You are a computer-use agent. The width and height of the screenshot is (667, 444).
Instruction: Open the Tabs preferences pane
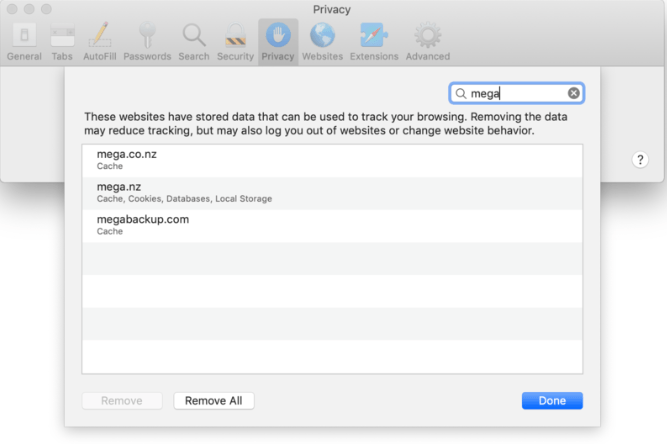point(62,42)
